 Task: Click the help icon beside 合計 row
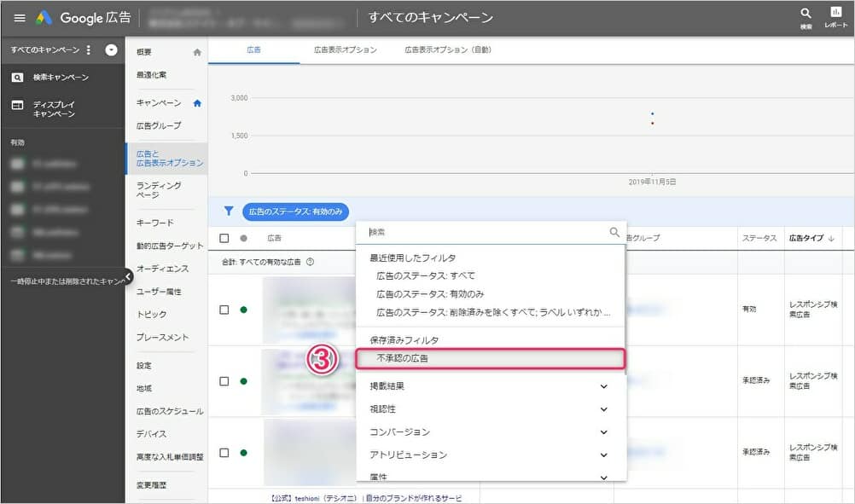coord(310,262)
